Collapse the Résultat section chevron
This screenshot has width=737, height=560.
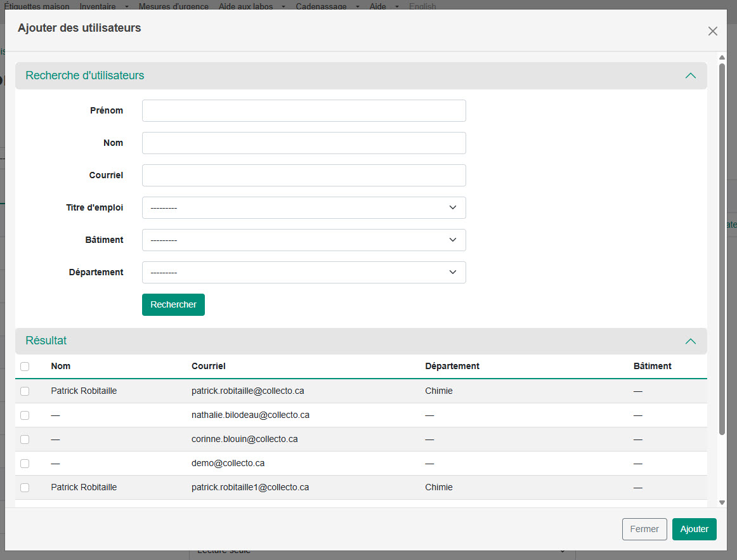691,341
